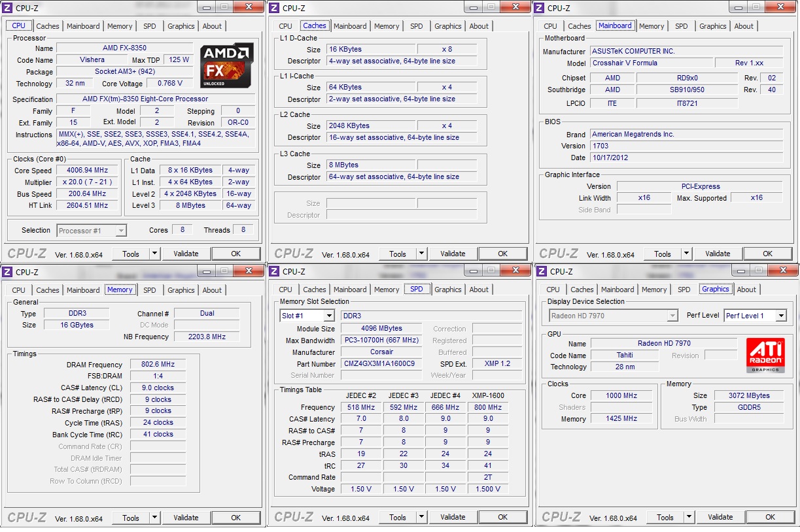Click Validate in the Caches tab window

tap(453, 254)
